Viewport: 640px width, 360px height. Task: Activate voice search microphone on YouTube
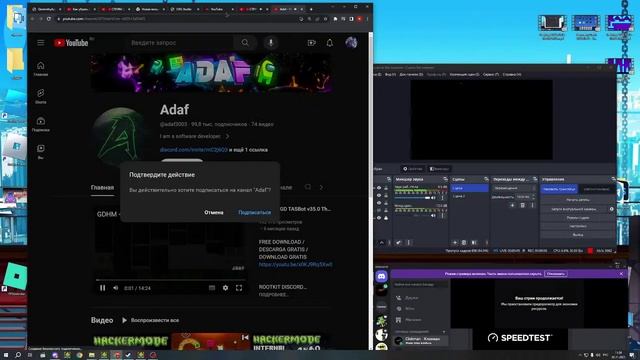pyautogui.click(x=270, y=42)
